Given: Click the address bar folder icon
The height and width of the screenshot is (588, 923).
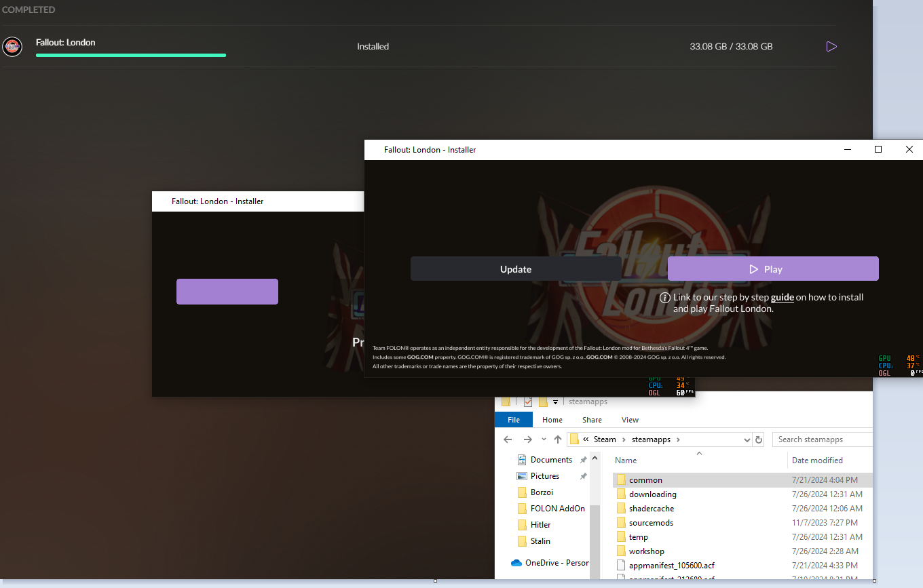Looking at the screenshot, I should [574, 439].
